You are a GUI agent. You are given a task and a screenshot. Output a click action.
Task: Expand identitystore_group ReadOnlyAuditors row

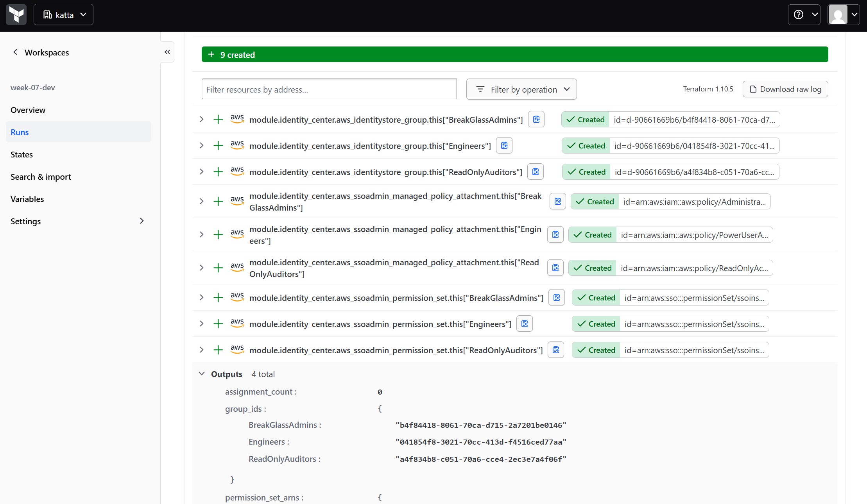click(x=202, y=172)
